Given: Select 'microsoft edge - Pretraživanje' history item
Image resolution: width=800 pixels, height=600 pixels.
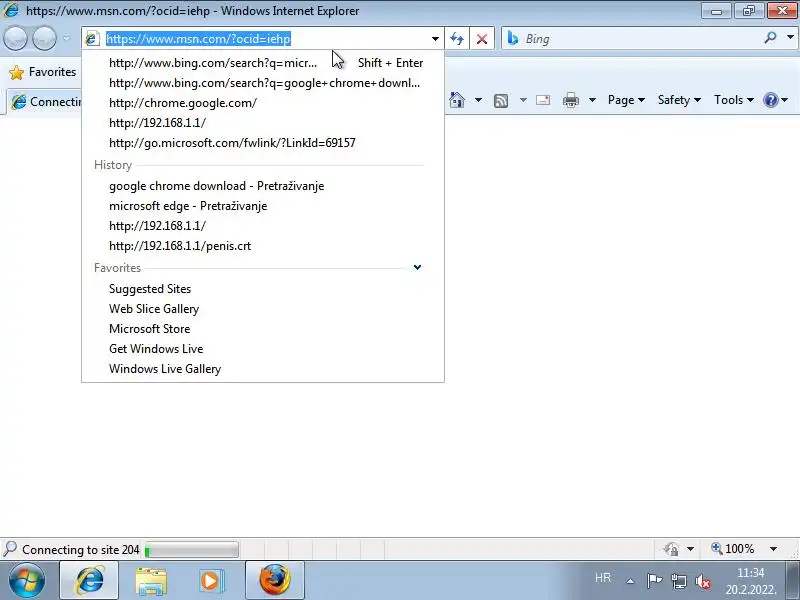Looking at the screenshot, I should [263, 206].
